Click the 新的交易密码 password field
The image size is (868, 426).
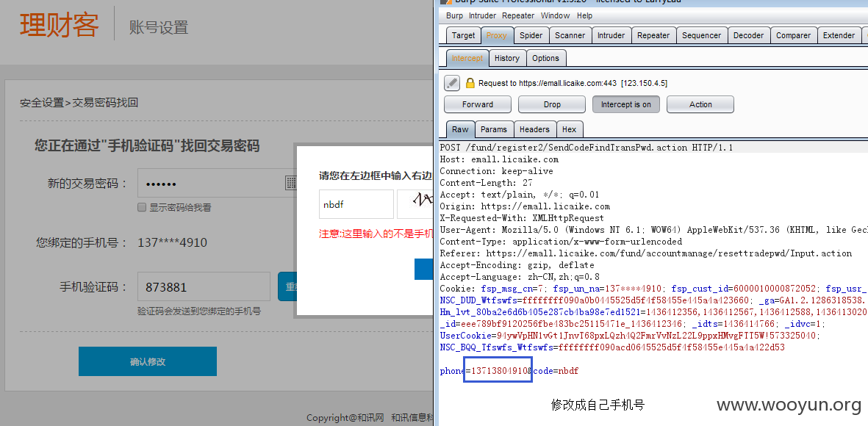coord(216,183)
